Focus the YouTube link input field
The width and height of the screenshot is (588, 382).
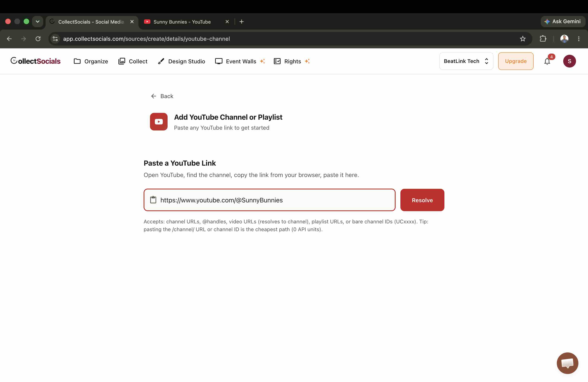(269, 200)
